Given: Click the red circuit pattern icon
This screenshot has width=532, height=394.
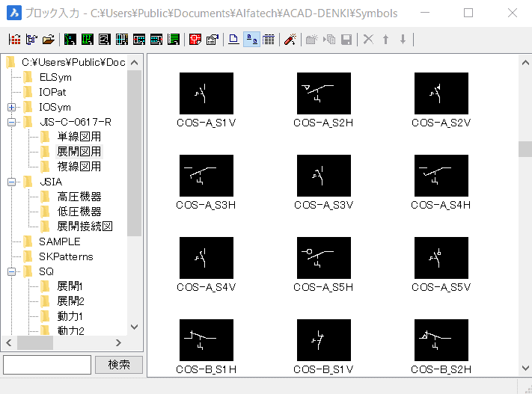Looking at the screenshot, I should pyautogui.click(x=195, y=40).
